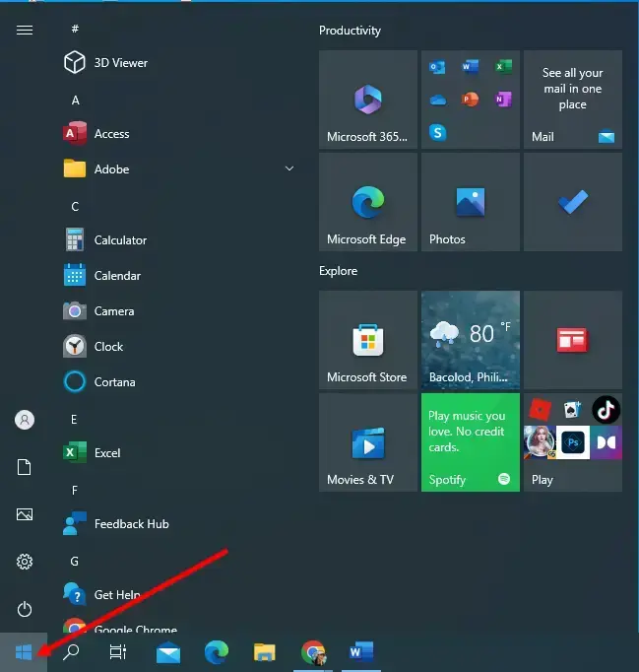The image size is (639, 672).
Task: Open Microsoft Edge from the taskbar
Action: point(217,652)
